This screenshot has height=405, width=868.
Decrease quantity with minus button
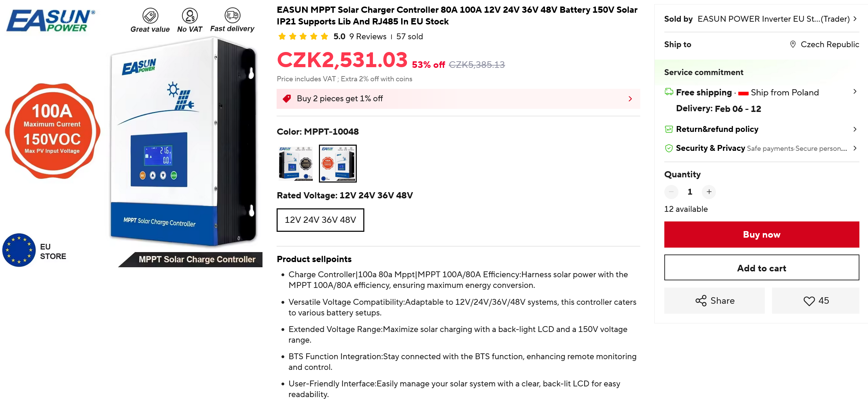[x=671, y=192]
